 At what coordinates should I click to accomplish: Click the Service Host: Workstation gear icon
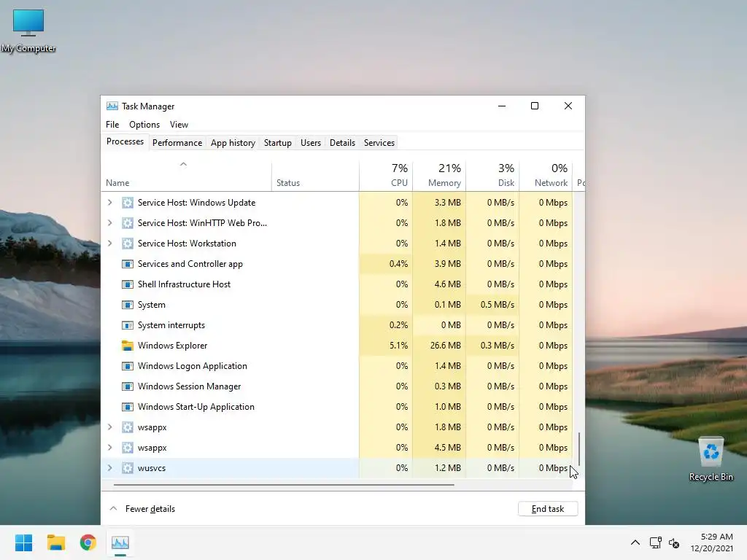tap(127, 244)
